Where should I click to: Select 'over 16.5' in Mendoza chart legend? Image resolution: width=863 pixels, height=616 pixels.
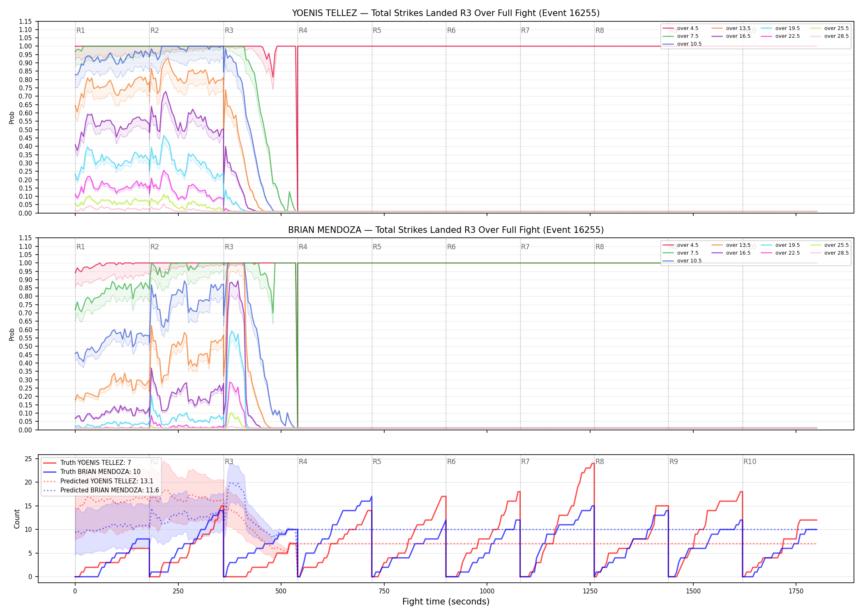[731, 253]
